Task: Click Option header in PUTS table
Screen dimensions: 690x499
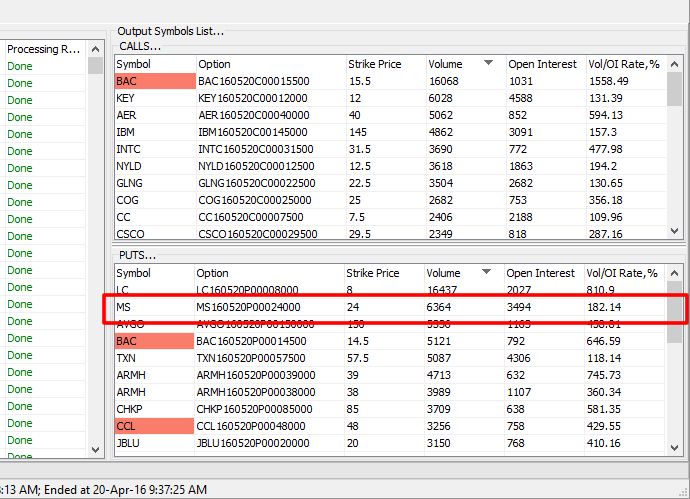Action: pyautogui.click(x=269, y=273)
